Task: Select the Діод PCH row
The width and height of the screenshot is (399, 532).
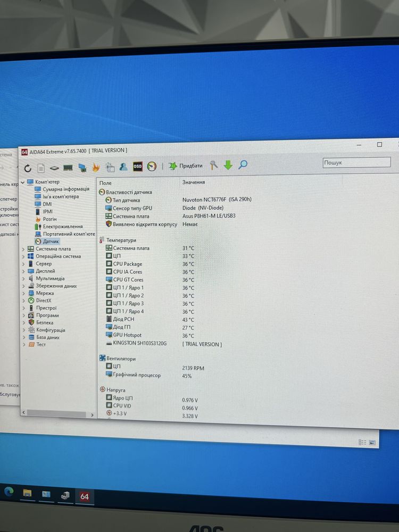Action: (x=149, y=320)
